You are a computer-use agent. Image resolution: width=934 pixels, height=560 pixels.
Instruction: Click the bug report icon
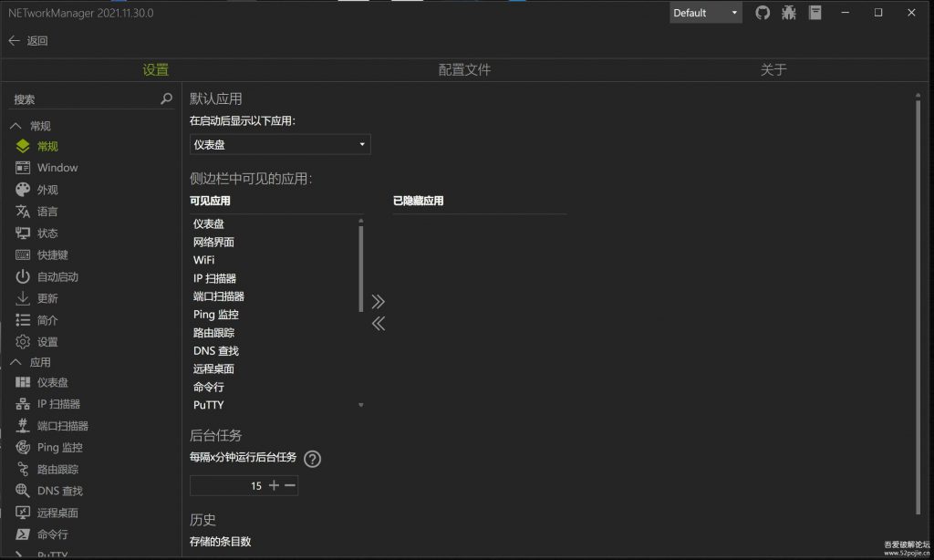[789, 13]
